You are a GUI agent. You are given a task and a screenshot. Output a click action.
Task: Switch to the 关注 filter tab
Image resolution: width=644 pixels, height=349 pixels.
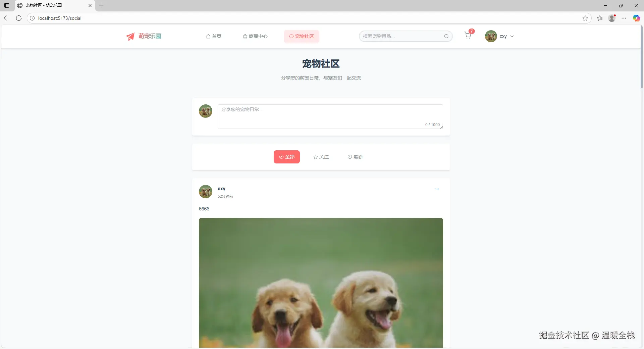tap(321, 157)
